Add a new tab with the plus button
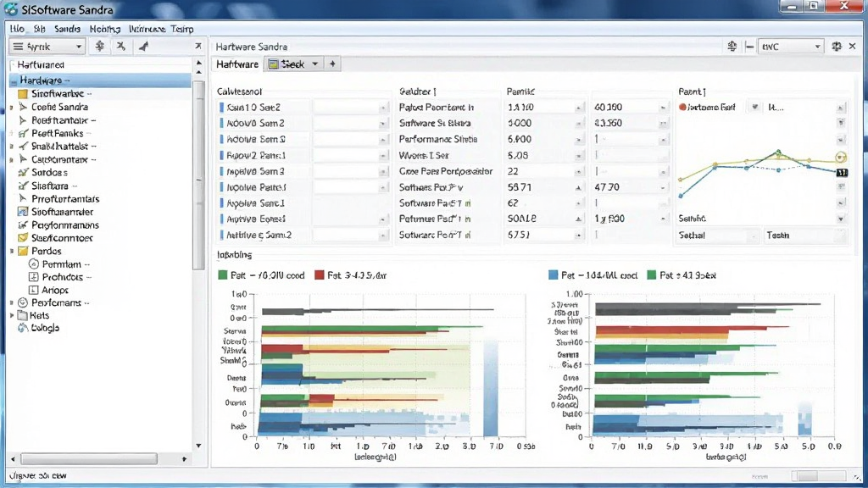The height and width of the screenshot is (488, 868). click(x=332, y=64)
